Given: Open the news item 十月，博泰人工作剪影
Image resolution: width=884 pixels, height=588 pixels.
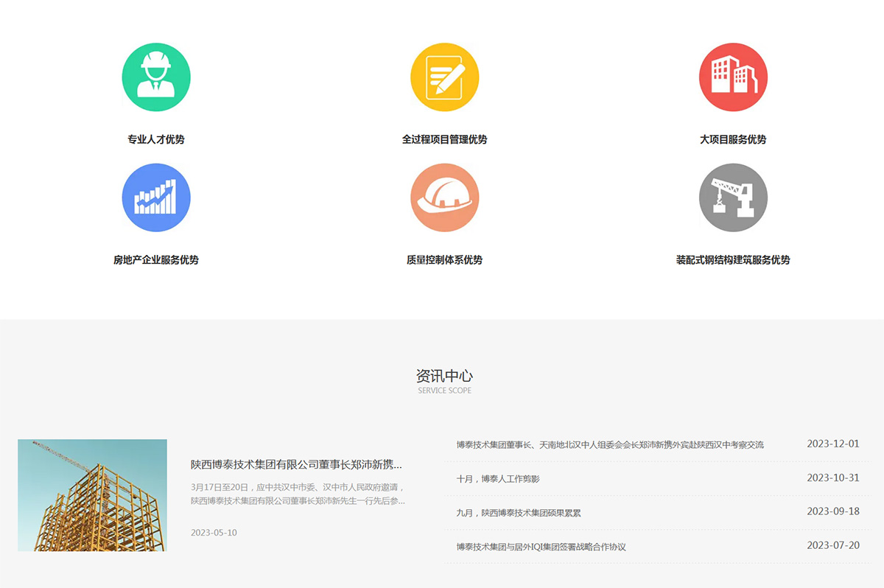Looking at the screenshot, I should click(x=498, y=479).
